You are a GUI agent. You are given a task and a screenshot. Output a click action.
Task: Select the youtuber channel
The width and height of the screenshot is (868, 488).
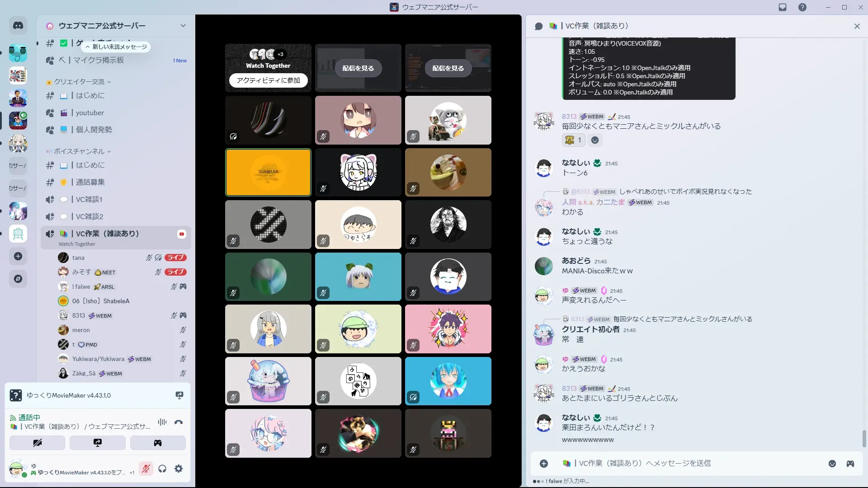(x=90, y=113)
